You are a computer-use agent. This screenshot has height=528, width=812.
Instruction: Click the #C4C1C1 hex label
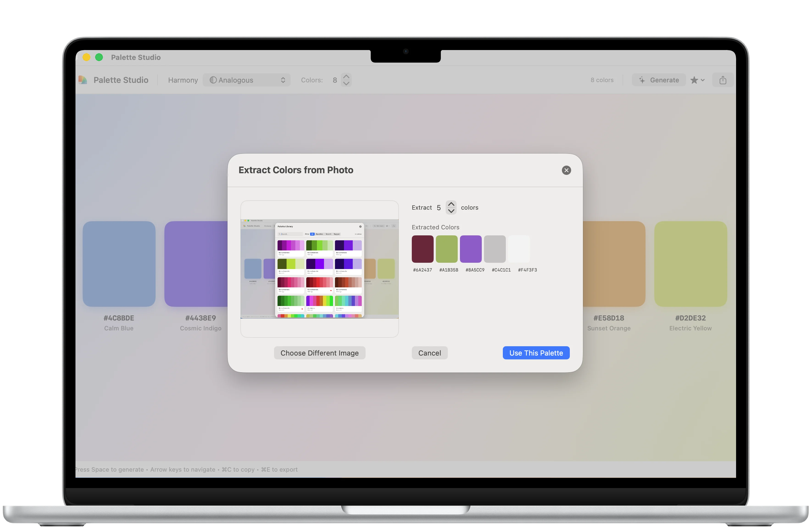pyautogui.click(x=501, y=270)
